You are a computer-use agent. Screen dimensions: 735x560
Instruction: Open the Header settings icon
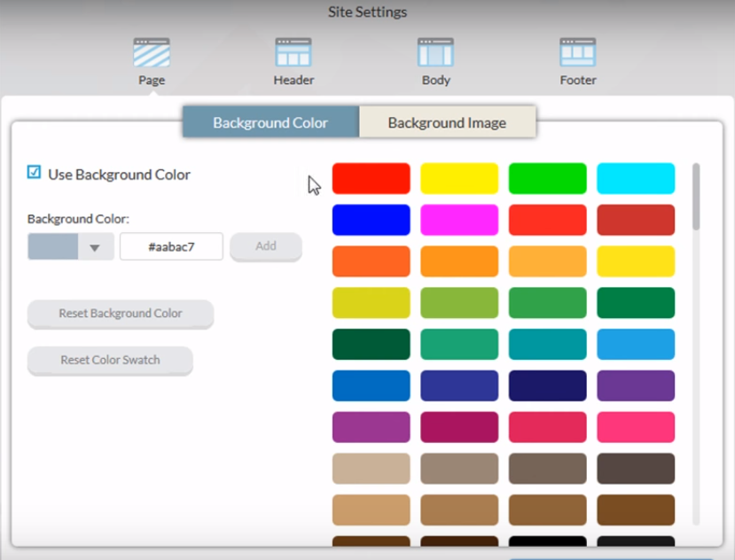(x=293, y=54)
